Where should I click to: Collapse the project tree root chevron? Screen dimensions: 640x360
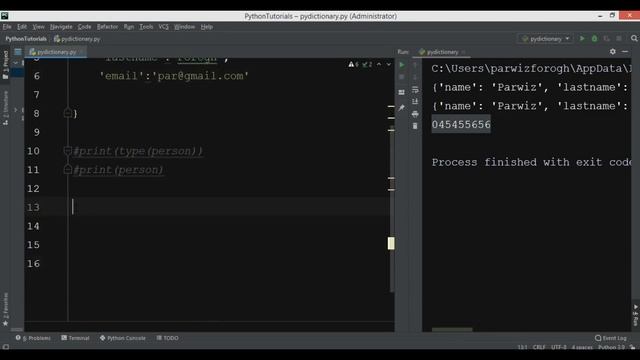click(x=16, y=63)
